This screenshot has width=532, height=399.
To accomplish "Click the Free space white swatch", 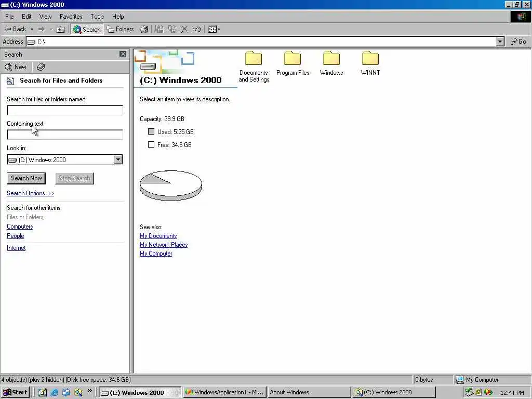I will point(151,144).
